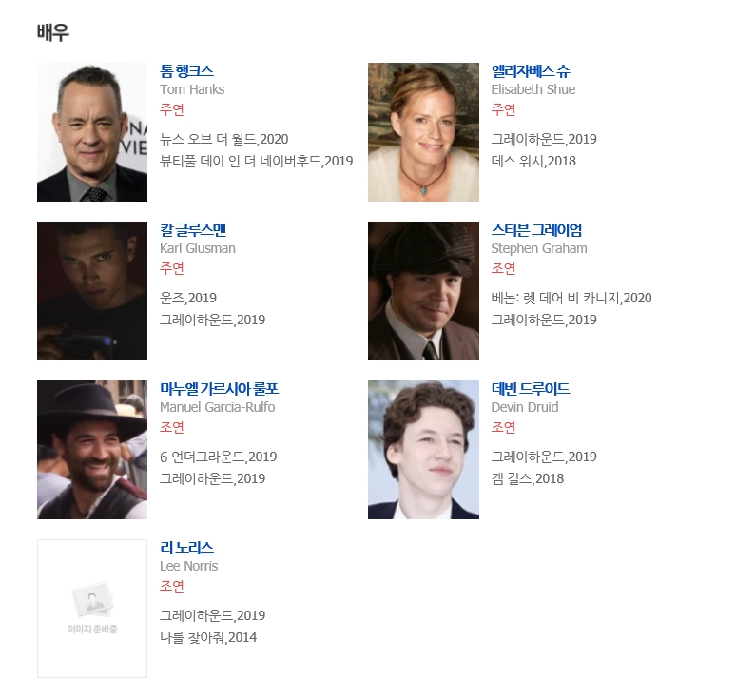Screen dimensions: 736x700
Task: Open 마누엘 가르시아 룰포 actor page
Action: 220,389
